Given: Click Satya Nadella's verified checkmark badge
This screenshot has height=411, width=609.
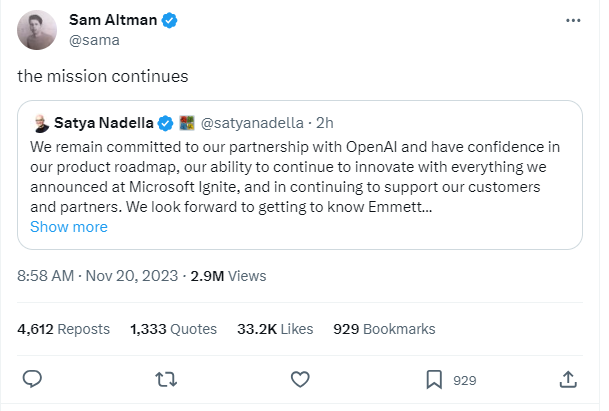Looking at the screenshot, I should 167,124.
